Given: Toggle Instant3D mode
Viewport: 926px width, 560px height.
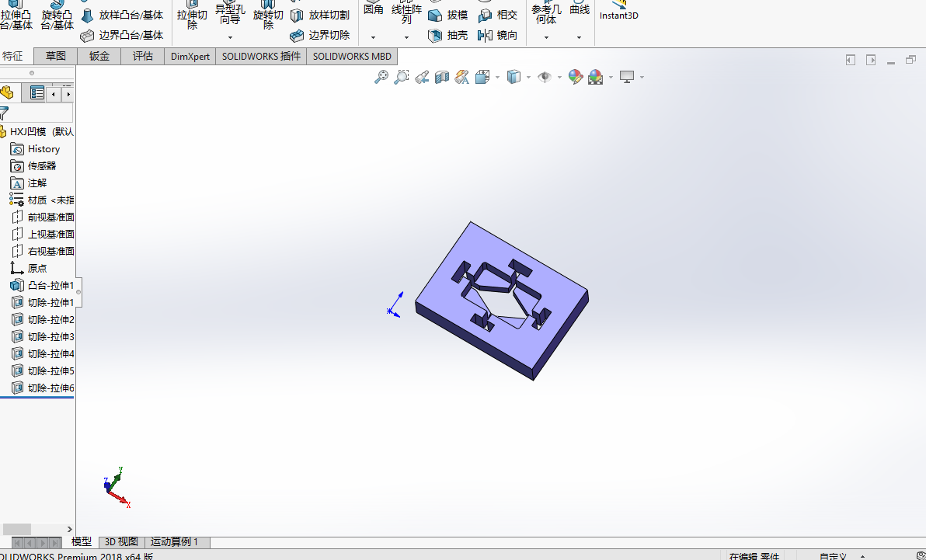Looking at the screenshot, I should tap(619, 11).
